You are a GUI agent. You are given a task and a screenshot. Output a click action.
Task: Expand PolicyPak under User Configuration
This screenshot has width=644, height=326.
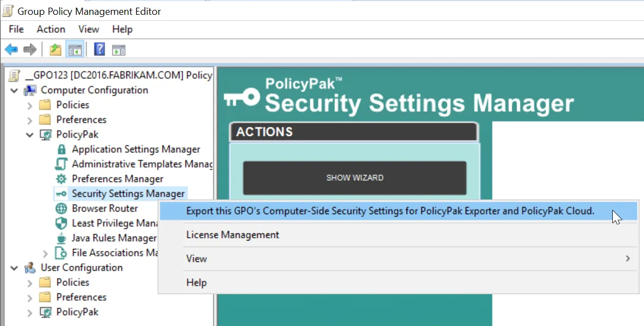pos(30,312)
